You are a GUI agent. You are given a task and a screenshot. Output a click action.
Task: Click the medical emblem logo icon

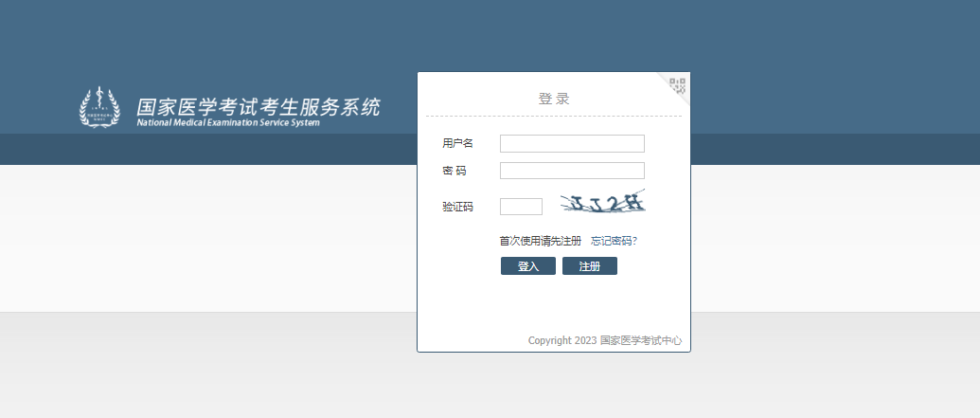(x=99, y=108)
